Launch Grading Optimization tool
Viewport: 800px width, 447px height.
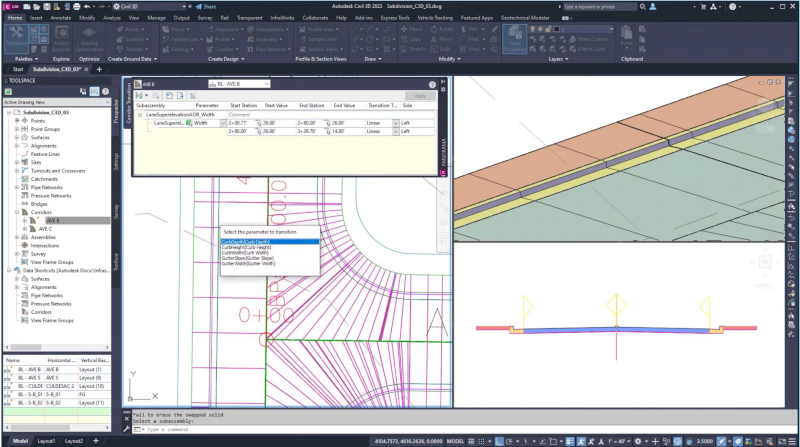[x=89, y=38]
